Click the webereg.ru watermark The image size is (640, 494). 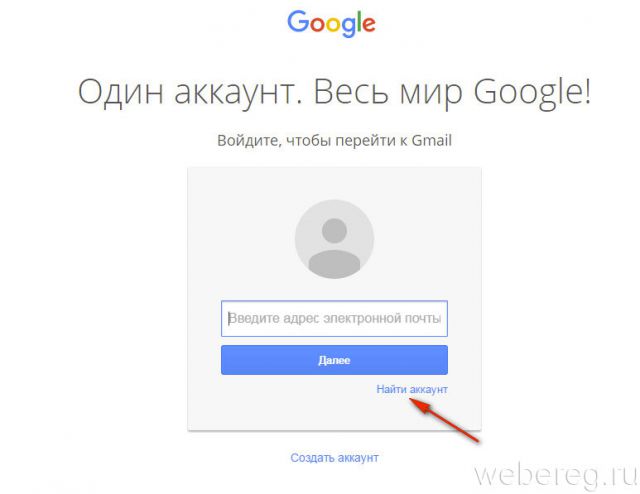point(556,476)
